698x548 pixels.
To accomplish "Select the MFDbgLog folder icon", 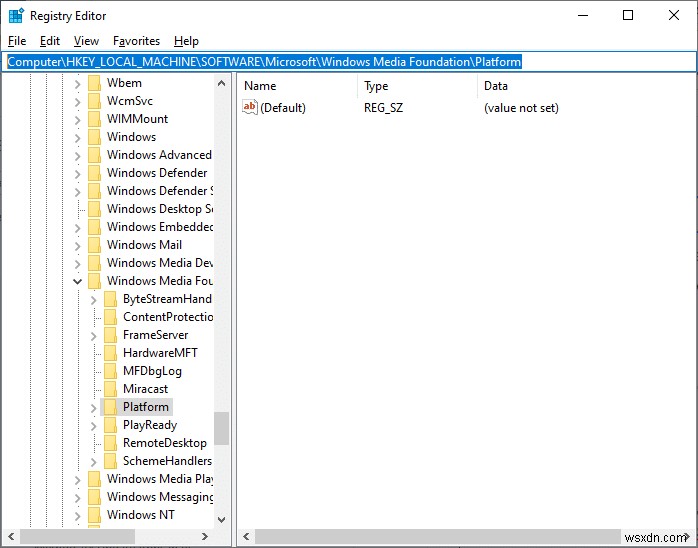I will [x=110, y=371].
